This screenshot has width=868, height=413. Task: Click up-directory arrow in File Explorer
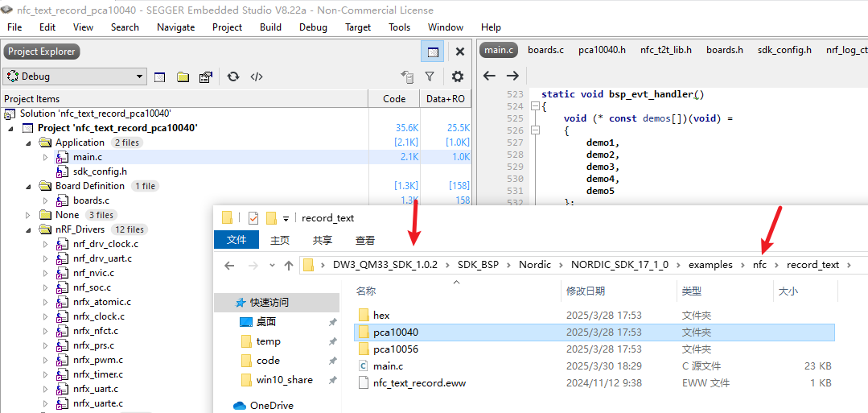tap(289, 265)
